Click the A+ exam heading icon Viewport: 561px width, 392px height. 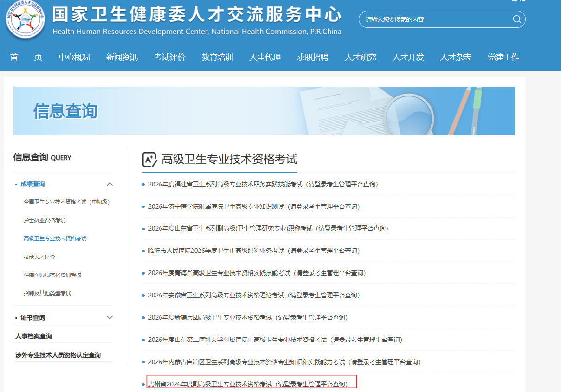(x=149, y=160)
